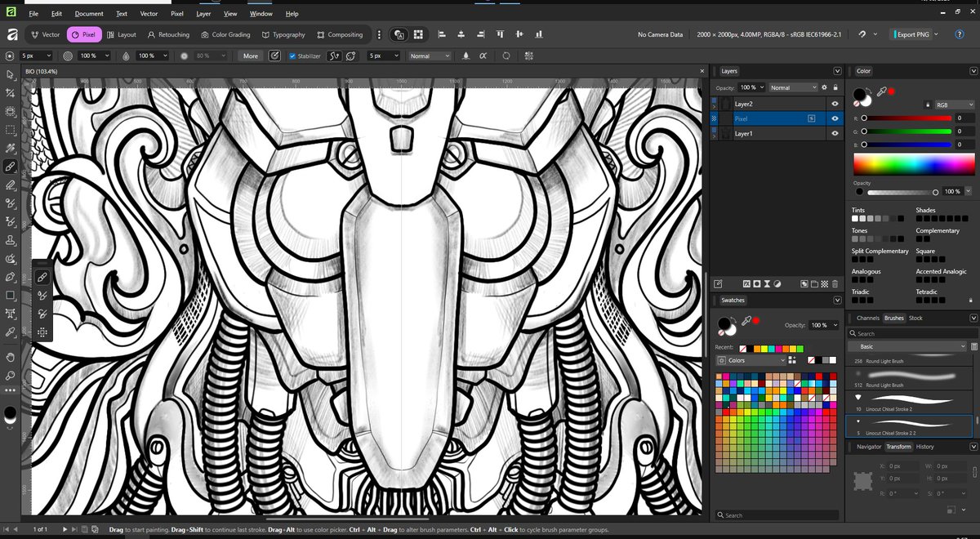Select the Crop tool in left toolbar
The width and height of the screenshot is (980, 539).
click(11, 93)
